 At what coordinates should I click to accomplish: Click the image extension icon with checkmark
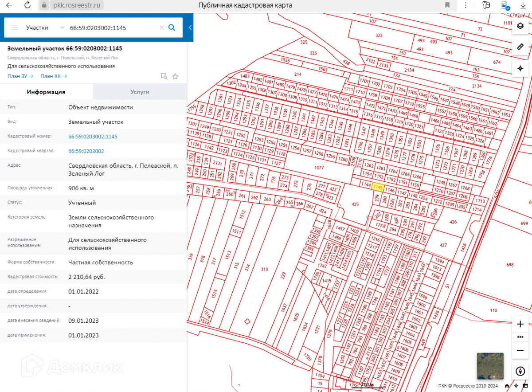[x=505, y=5]
